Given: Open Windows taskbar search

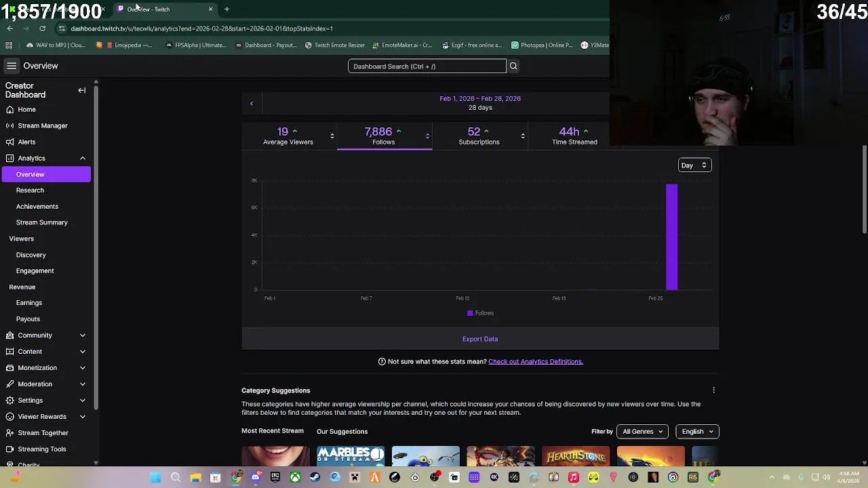Looking at the screenshot, I should point(176,478).
